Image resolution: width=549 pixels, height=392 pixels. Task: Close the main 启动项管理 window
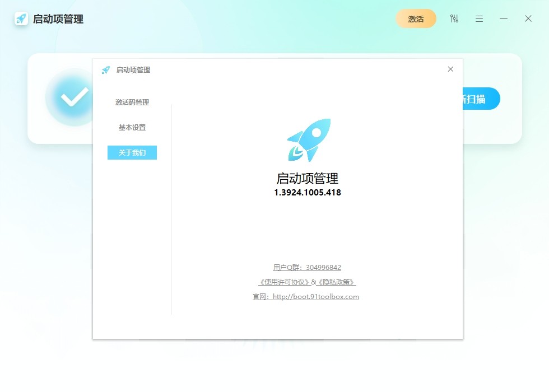[x=528, y=18]
